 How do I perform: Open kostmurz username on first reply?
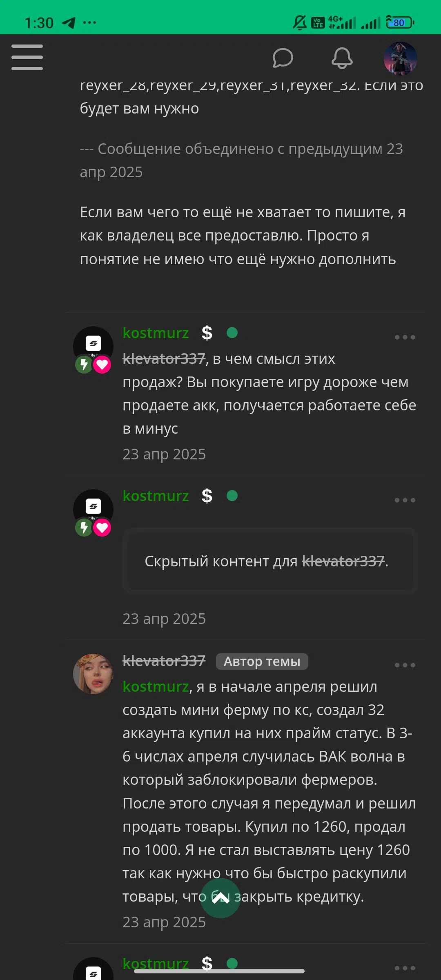click(156, 333)
